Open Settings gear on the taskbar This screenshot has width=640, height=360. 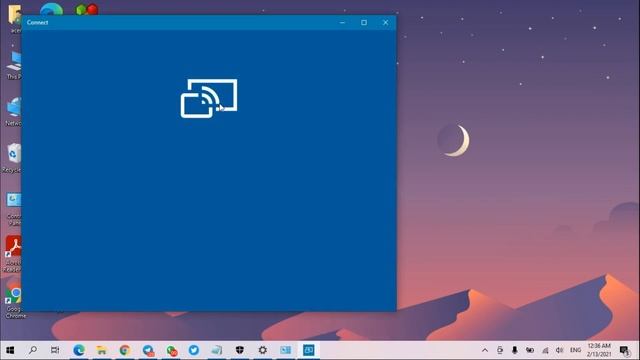pyautogui.click(x=262, y=350)
